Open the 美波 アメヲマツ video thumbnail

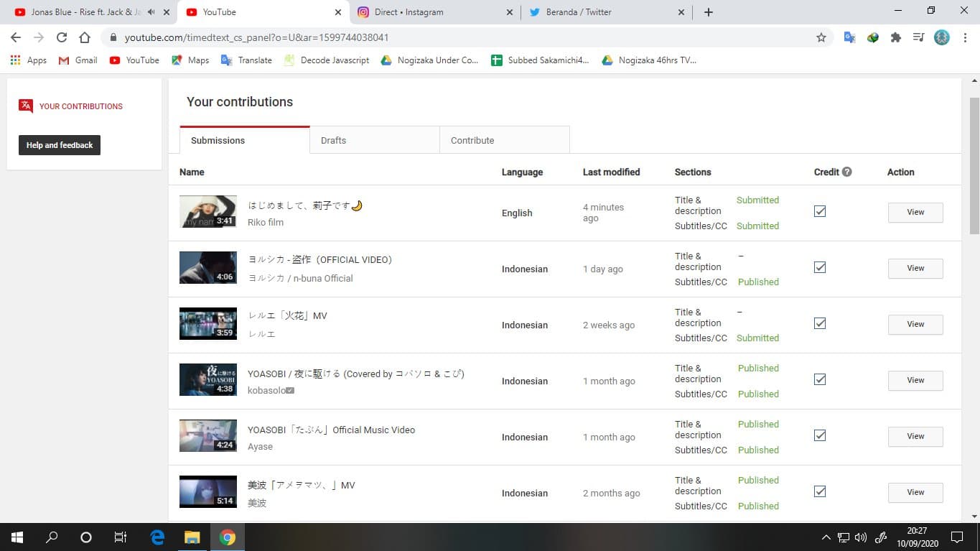[x=208, y=492]
